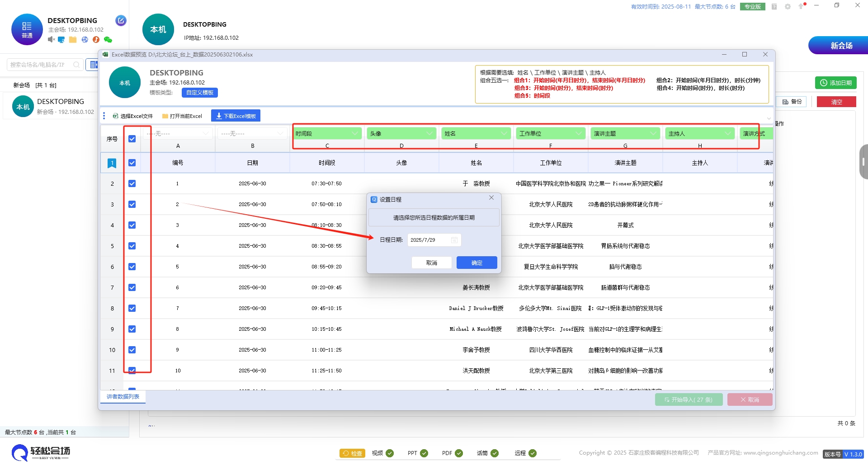
Task: Open column B mapping dropdown
Action: click(x=252, y=133)
